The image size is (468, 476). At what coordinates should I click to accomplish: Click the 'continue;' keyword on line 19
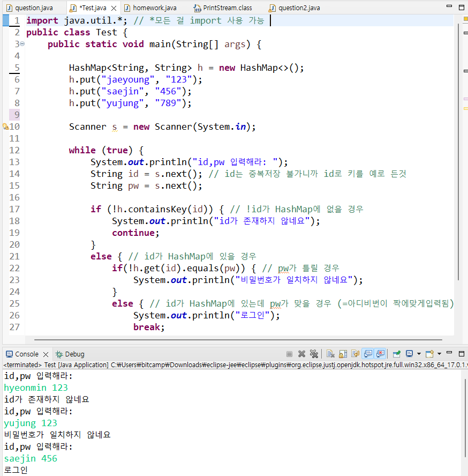pos(135,233)
